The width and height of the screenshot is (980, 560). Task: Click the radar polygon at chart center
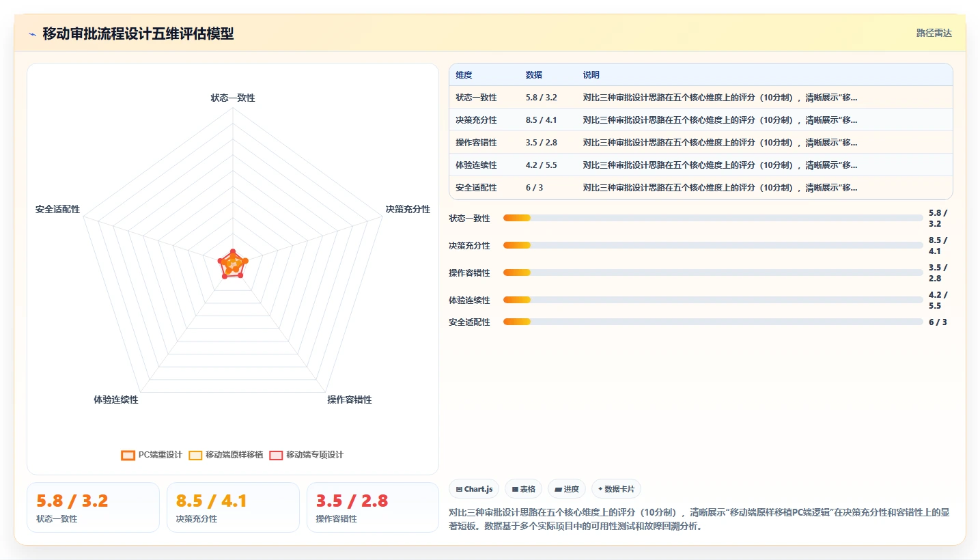233,264
